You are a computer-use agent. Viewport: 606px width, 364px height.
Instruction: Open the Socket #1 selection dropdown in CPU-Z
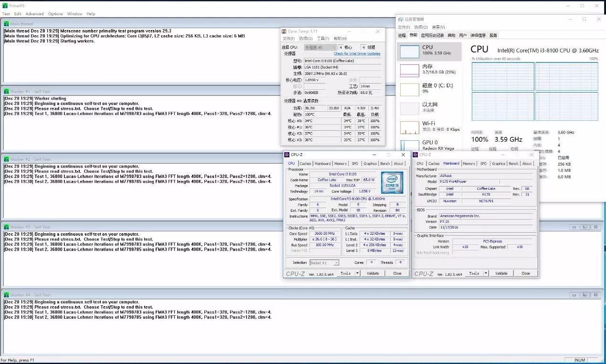click(x=324, y=263)
